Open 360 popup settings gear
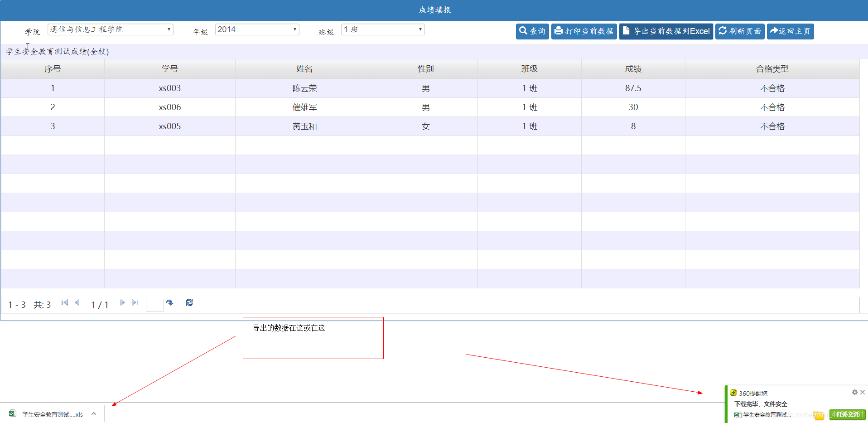 coord(854,392)
